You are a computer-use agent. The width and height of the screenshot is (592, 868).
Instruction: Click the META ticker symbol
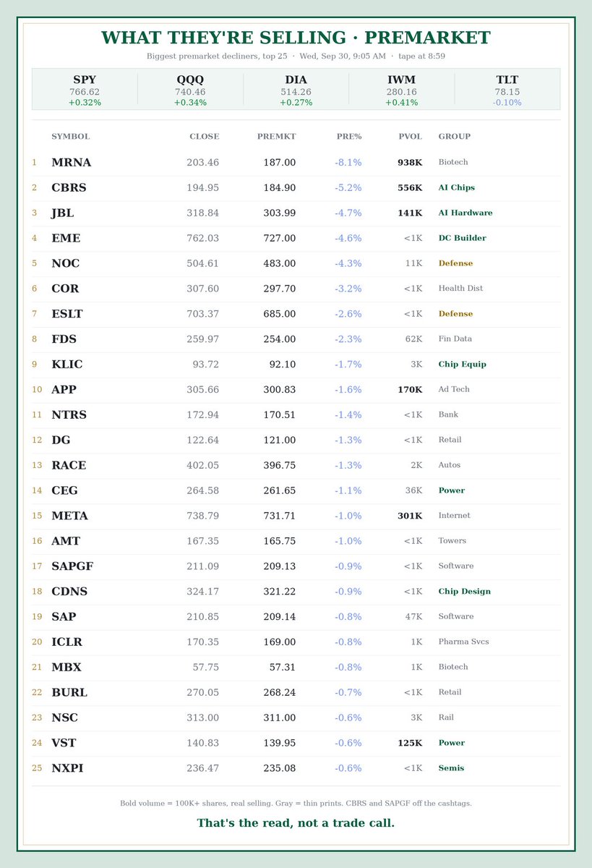69,516
